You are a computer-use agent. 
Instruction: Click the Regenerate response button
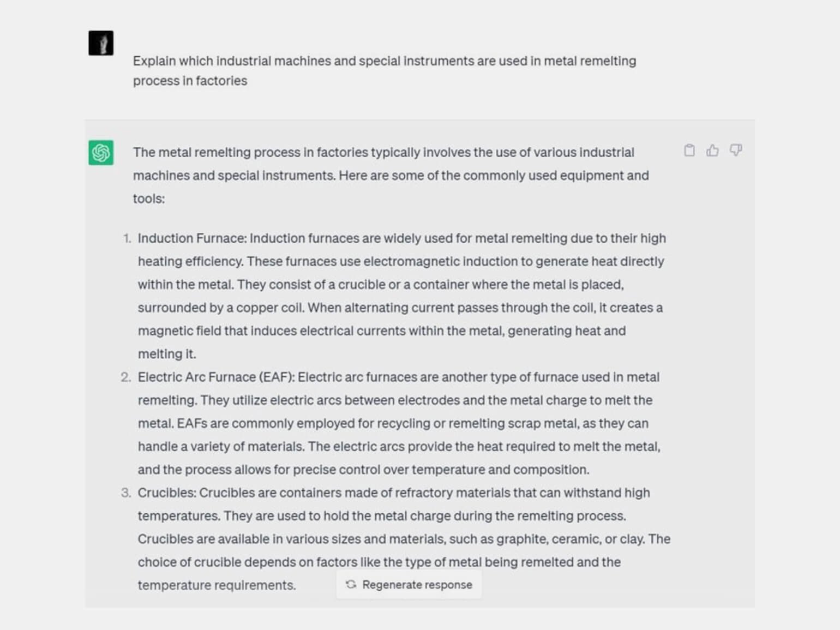coord(409,585)
